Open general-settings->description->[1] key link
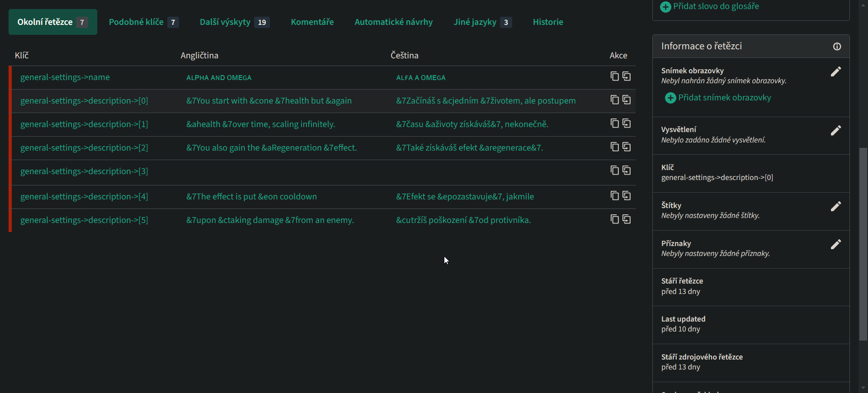Viewport: 868px width, 393px height. [84, 124]
